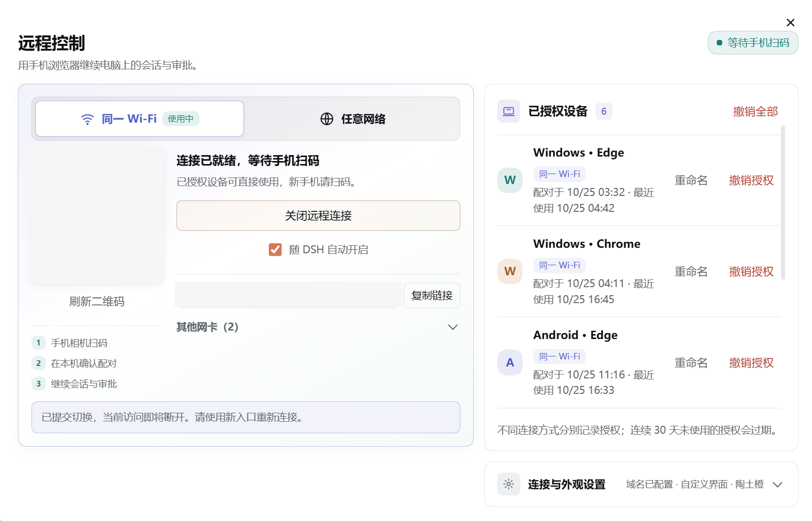Viewport: 812px width, 521px height.
Task: Revoke authorization for Windows • Edge
Action: (751, 180)
